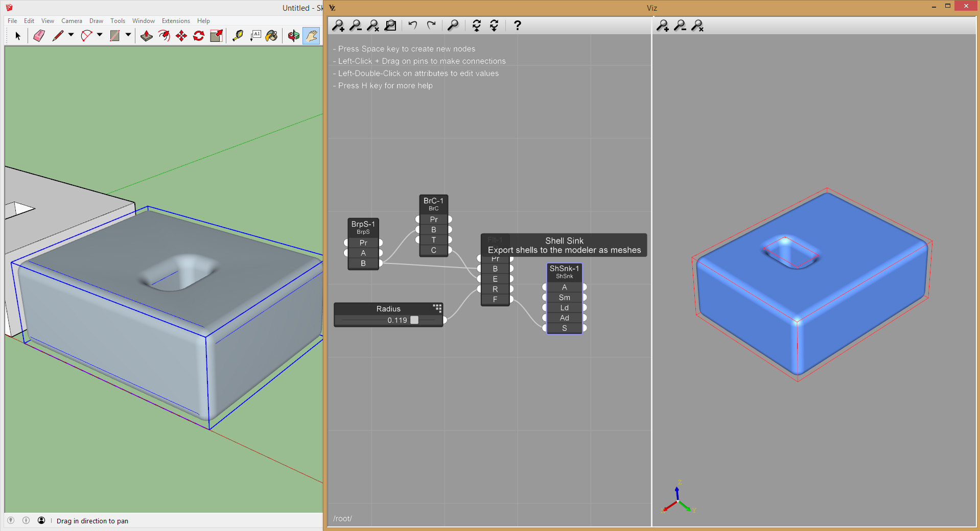Open the Paint Bucket tool
The image size is (980, 531).
272,36
